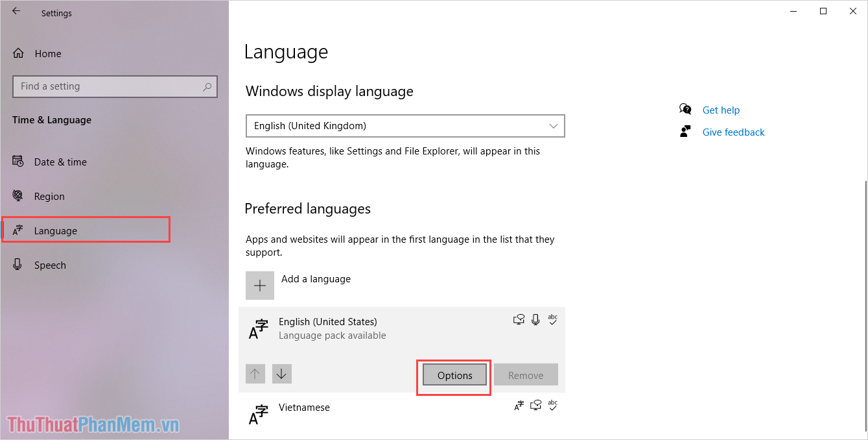868x440 pixels.
Task: Click the display language icon next to Vietnamese
Action: click(519, 405)
